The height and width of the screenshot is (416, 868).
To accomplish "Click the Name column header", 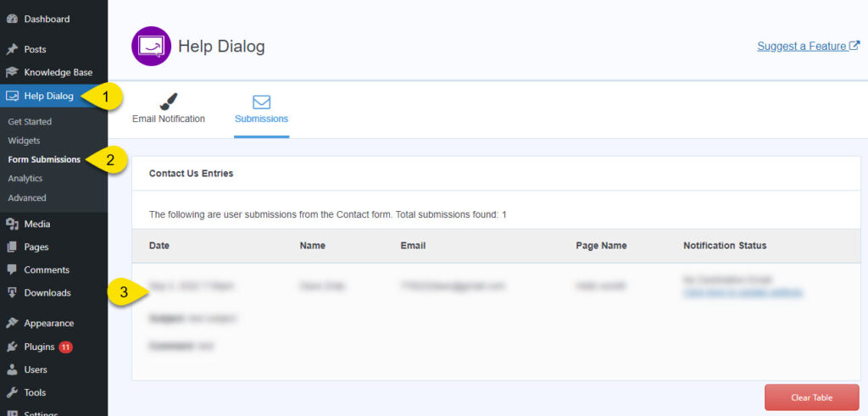I will click(313, 246).
